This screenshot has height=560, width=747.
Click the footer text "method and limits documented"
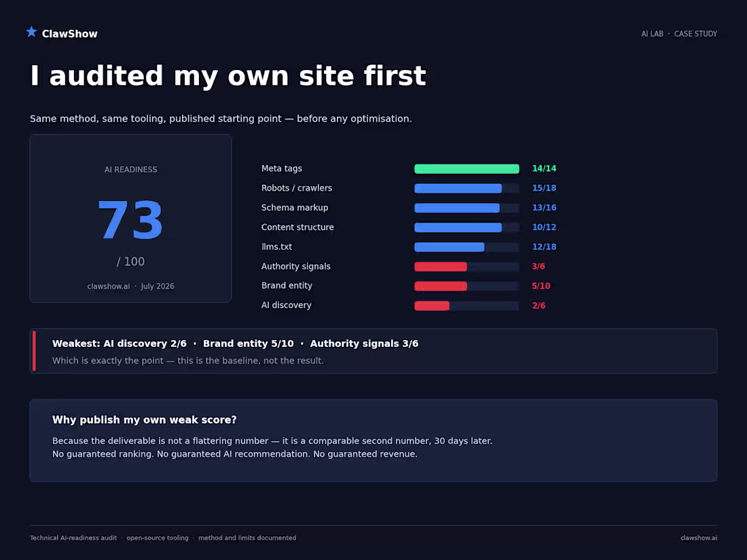pyautogui.click(x=247, y=538)
